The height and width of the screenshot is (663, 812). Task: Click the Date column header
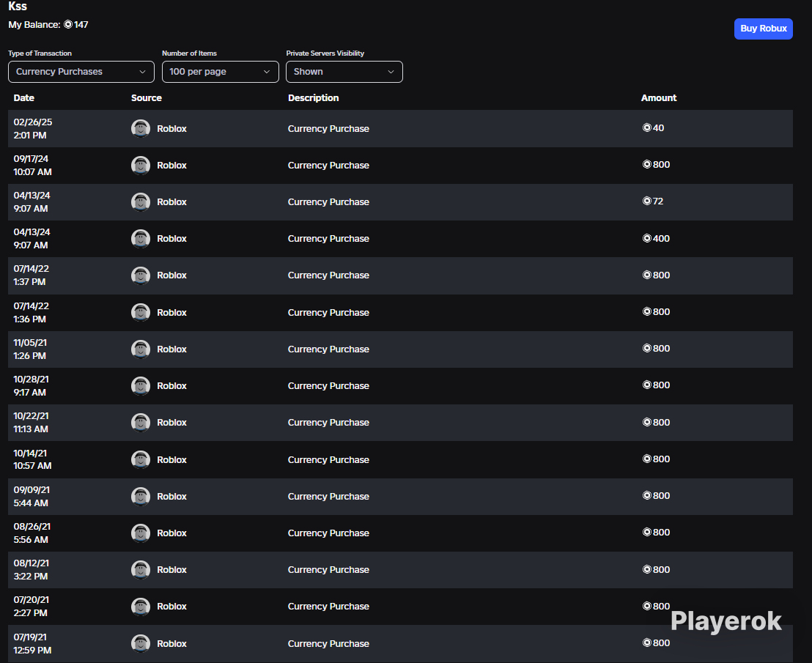[24, 98]
